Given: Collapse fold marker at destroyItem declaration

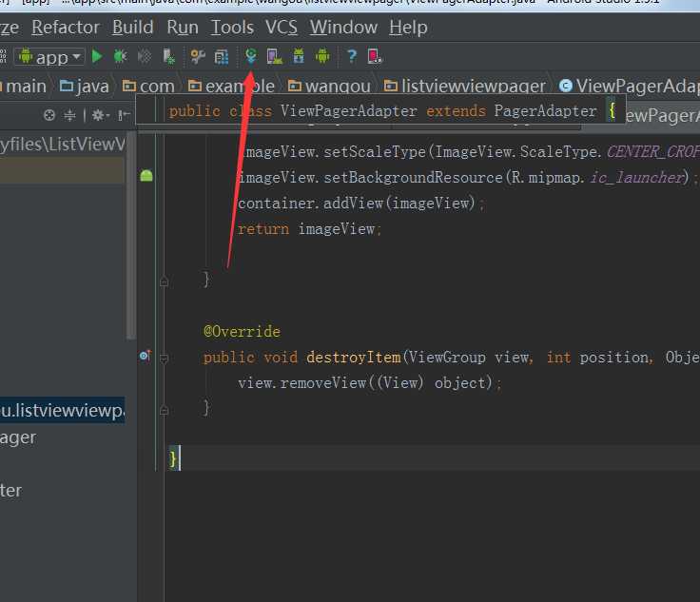Looking at the screenshot, I should (x=164, y=358).
